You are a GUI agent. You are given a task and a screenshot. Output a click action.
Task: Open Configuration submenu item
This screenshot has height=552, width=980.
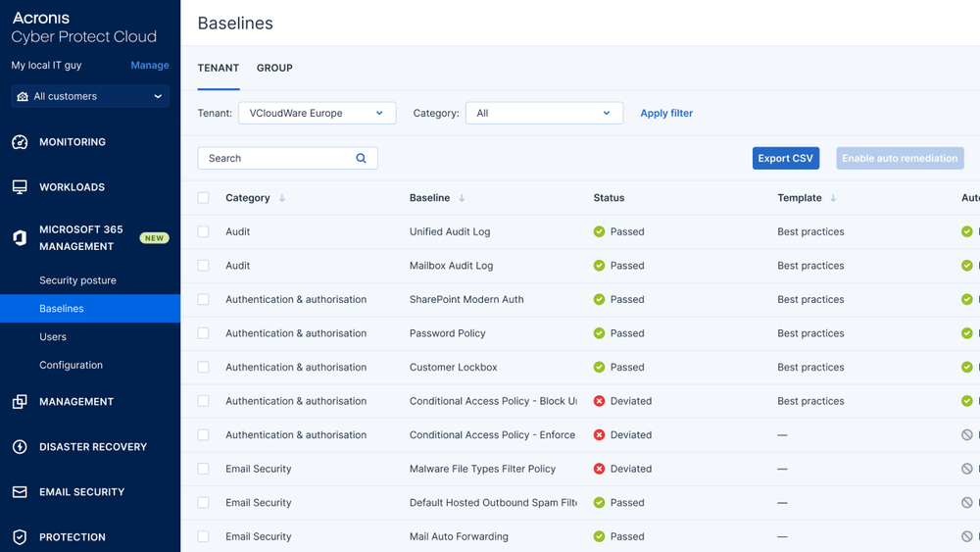click(71, 365)
